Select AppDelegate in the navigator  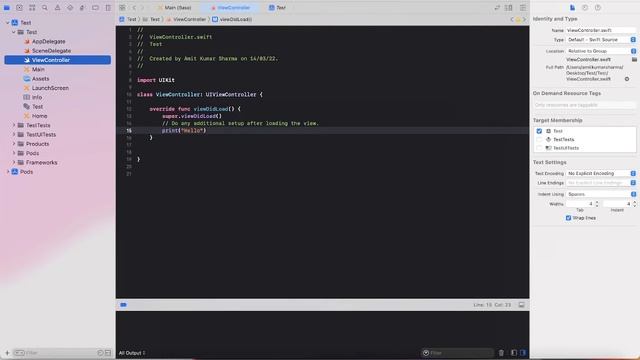click(49, 42)
